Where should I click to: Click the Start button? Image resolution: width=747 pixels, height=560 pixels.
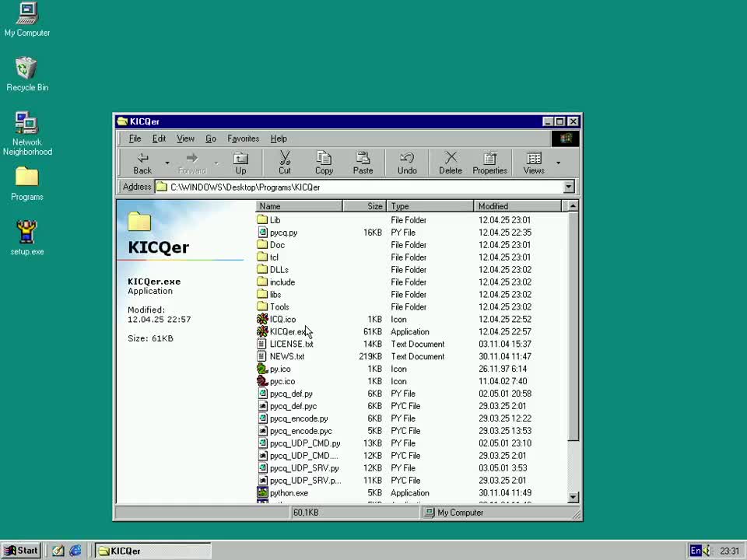21,551
